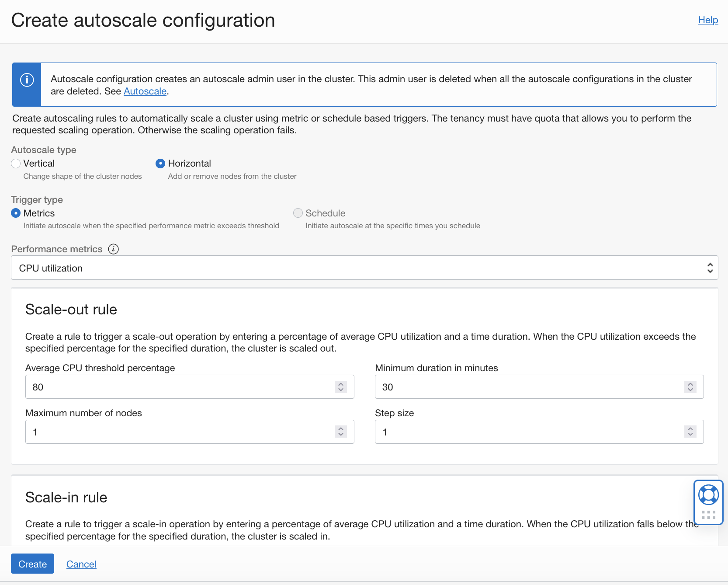Open the Performance metrics tooltip icon

pos(113,249)
